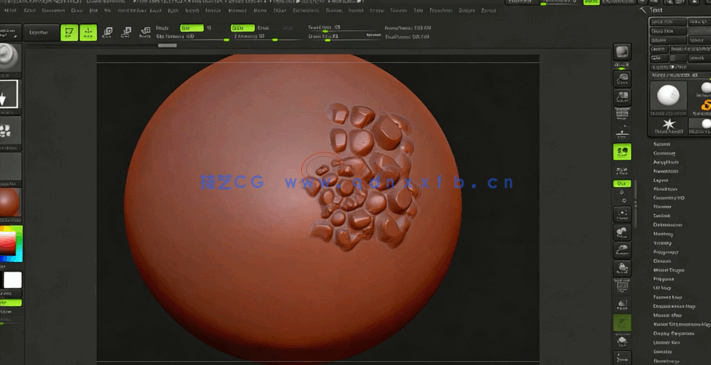Expand the Masking subpalette
Viewport: 711px width, 365px height.
[662, 234]
